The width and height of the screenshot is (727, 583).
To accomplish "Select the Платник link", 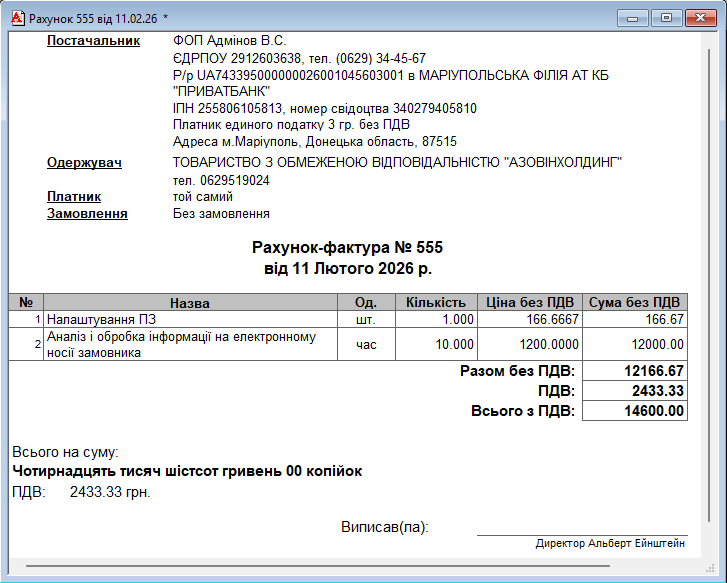I will [x=75, y=197].
